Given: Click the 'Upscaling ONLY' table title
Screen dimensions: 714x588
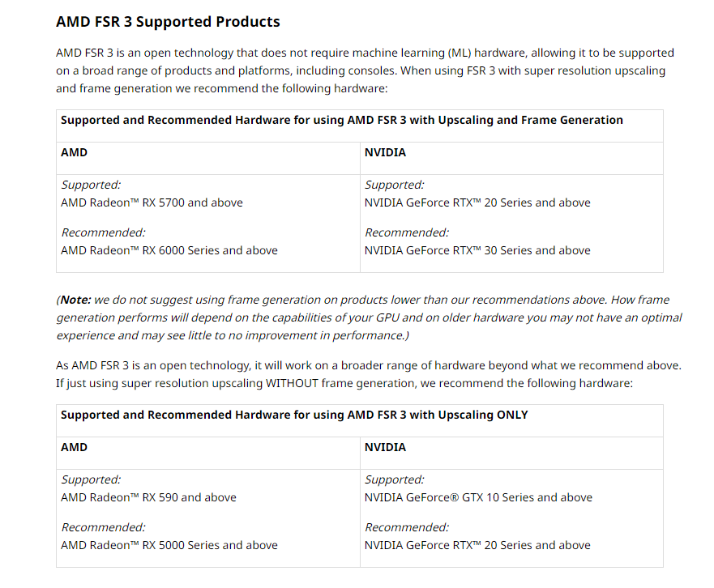Looking at the screenshot, I should [293, 415].
